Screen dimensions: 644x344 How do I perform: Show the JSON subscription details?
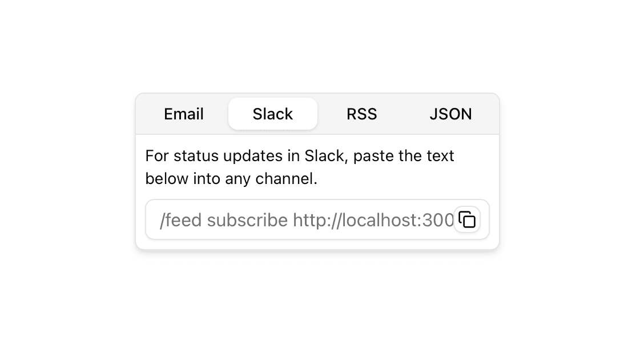[450, 114]
